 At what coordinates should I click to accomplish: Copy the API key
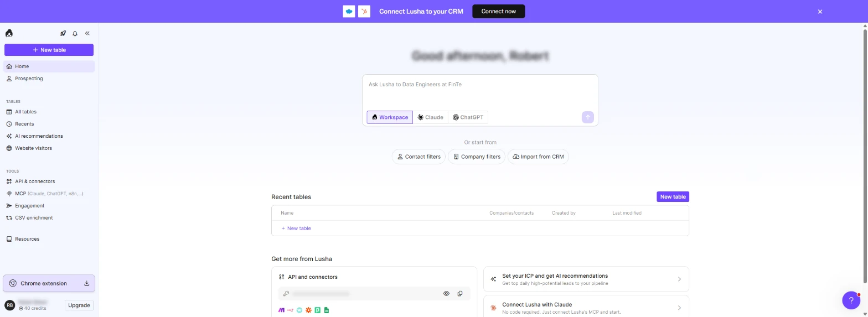[460, 294]
